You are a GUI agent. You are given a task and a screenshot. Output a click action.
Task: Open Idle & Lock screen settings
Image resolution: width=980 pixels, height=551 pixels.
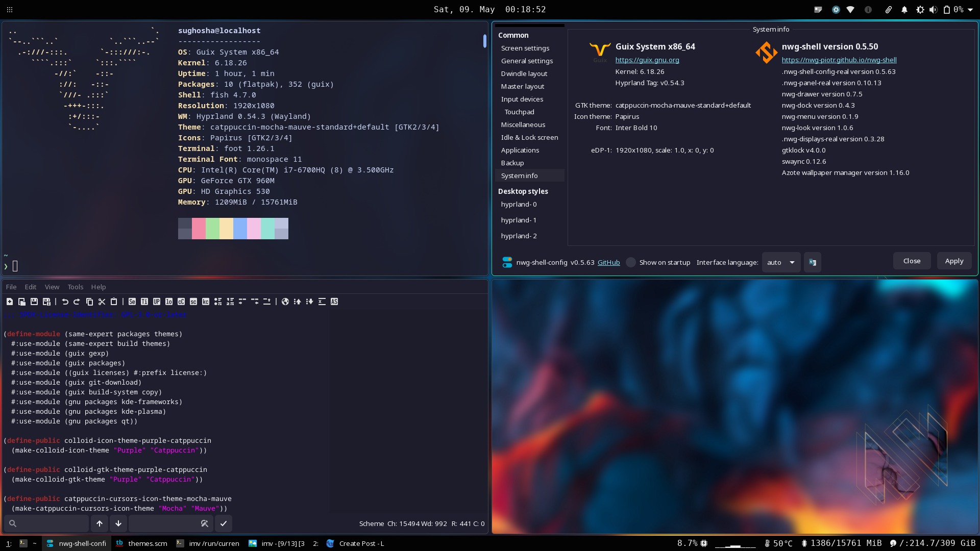click(530, 137)
